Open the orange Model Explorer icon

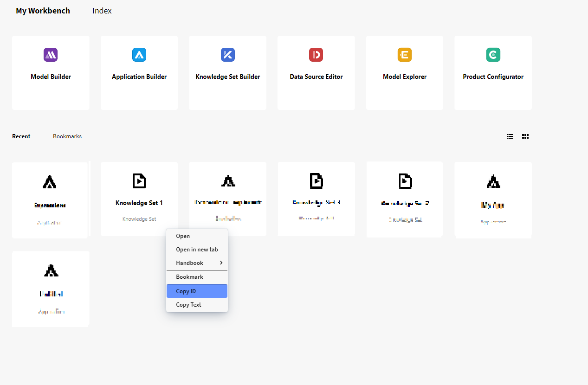tap(404, 55)
